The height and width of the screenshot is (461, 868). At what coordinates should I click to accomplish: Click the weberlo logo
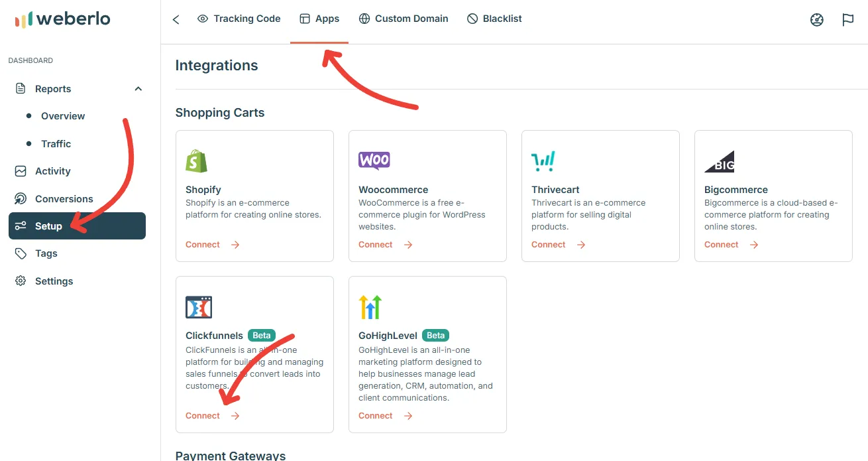(62, 19)
